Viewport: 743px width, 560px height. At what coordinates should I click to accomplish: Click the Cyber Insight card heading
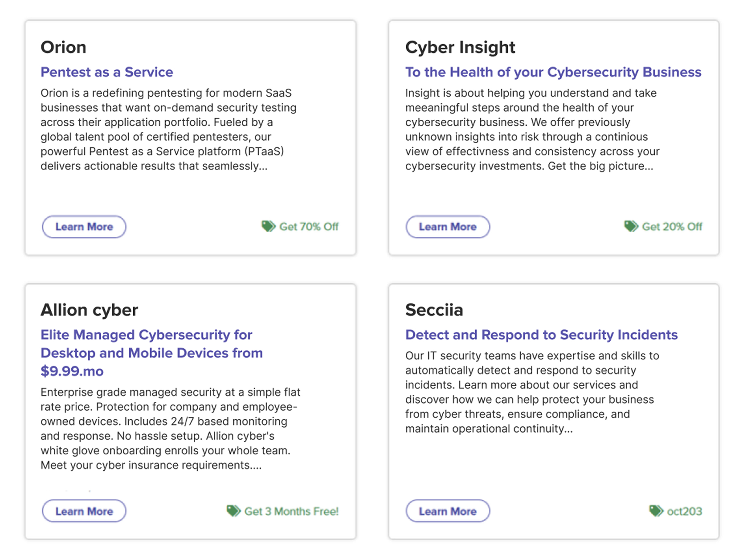(x=460, y=47)
